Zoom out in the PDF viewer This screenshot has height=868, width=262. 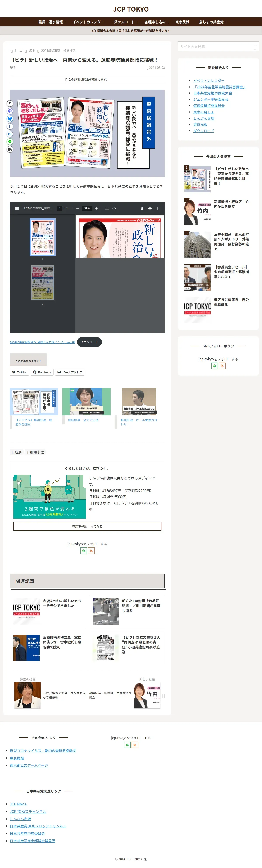[x=78, y=208]
